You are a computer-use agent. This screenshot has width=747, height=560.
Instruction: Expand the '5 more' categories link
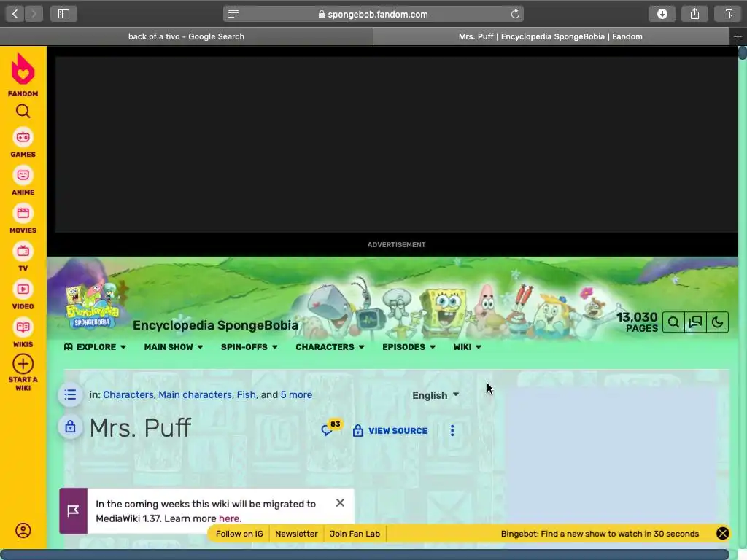point(296,394)
